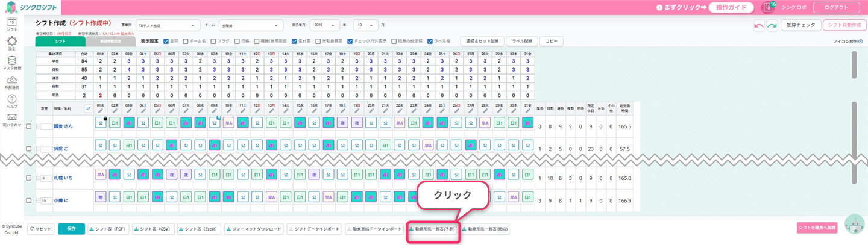Screen dimensions: 868x245
Task: Open the ヘルプ question mark icon
Action: pos(11,99)
